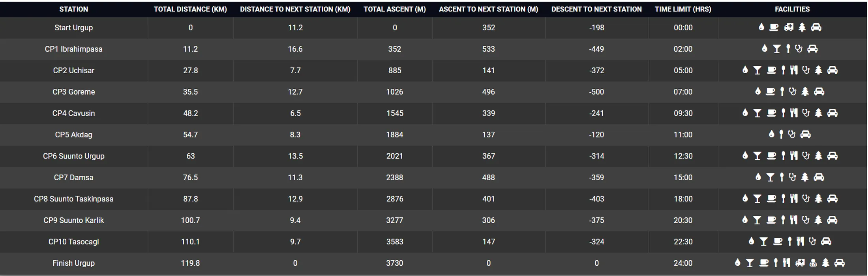868x276 pixels.
Task: Click the spoon icon for CP7 Damsa
Action: tap(782, 177)
